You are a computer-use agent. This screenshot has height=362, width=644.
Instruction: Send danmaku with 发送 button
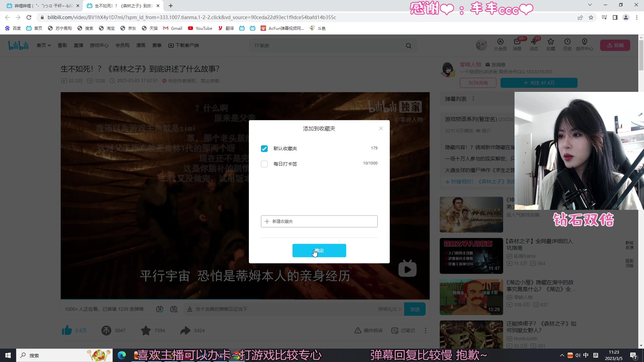tap(415, 309)
